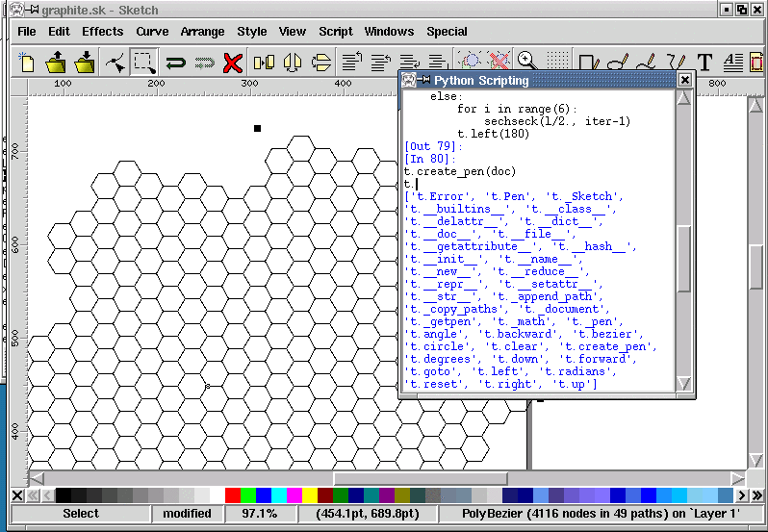
Task: Open the Effects menu
Action: point(102,32)
